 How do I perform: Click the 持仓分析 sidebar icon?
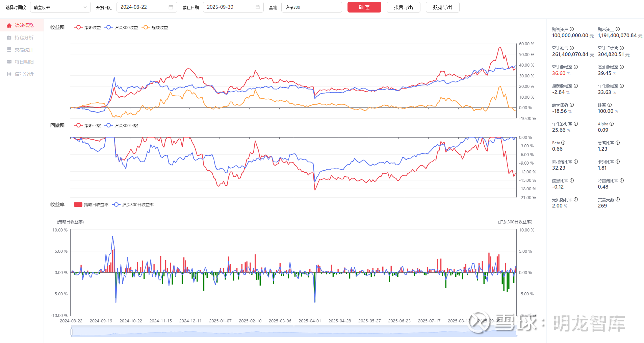pos(9,38)
